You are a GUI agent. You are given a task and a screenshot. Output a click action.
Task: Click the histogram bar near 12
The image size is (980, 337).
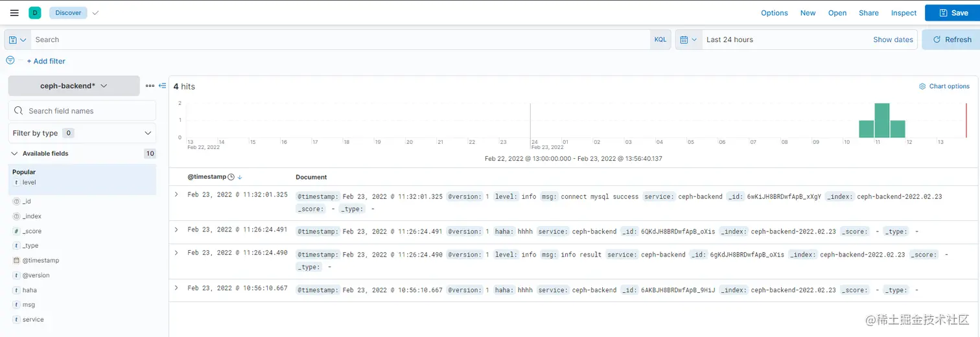pos(898,129)
